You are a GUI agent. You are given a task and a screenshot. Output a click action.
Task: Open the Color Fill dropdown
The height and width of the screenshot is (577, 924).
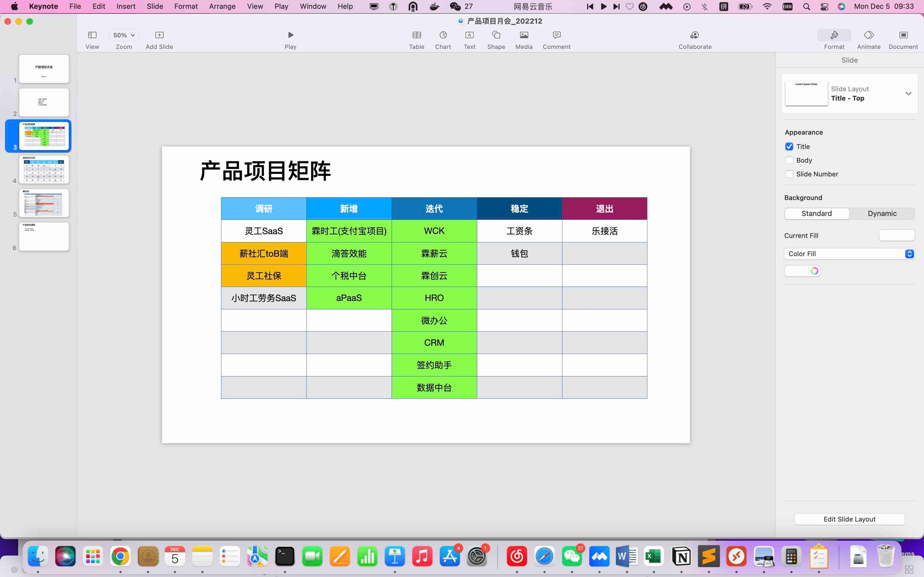pos(849,254)
